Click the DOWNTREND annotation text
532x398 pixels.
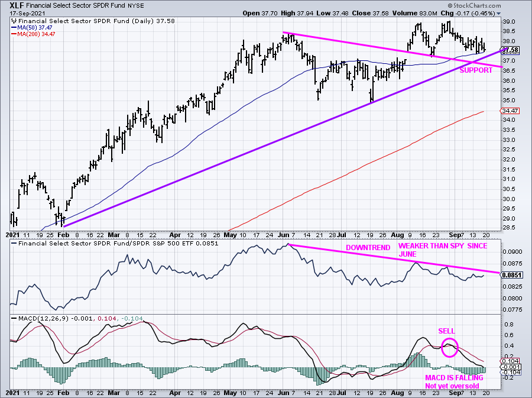[x=368, y=248]
